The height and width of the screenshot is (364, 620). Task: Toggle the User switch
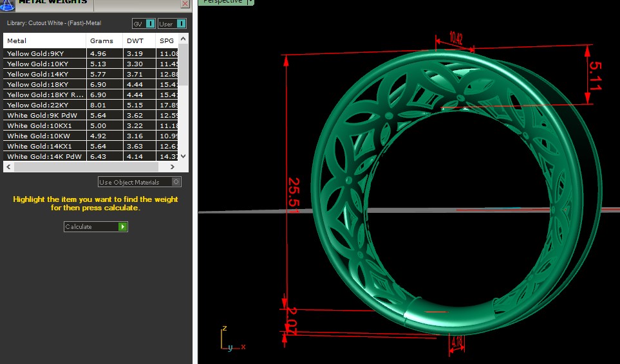182,24
